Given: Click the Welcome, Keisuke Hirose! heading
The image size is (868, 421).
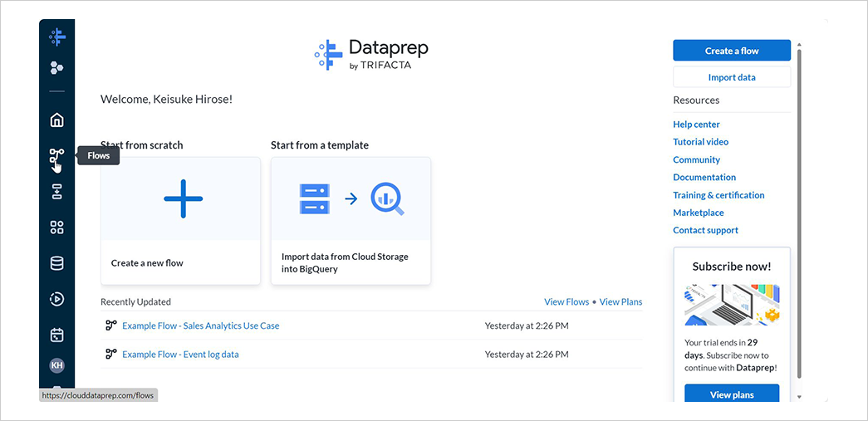Looking at the screenshot, I should click(166, 100).
